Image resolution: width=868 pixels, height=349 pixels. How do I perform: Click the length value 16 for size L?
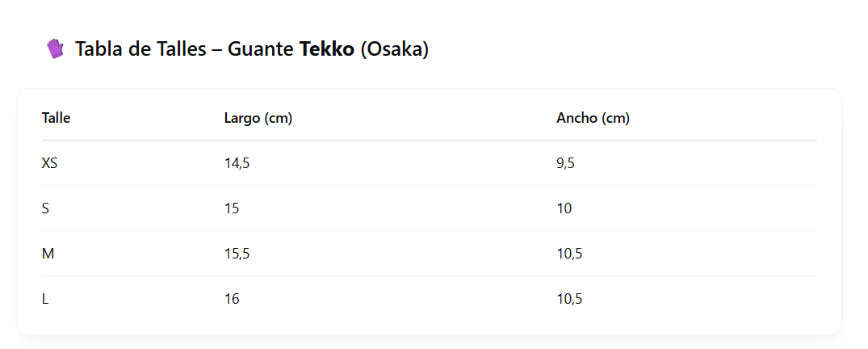point(232,299)
